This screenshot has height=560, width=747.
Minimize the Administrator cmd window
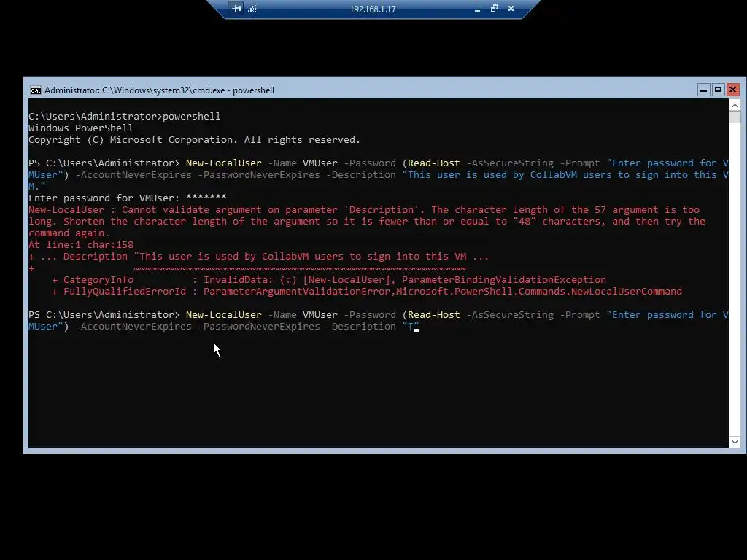tap(704, 90)
